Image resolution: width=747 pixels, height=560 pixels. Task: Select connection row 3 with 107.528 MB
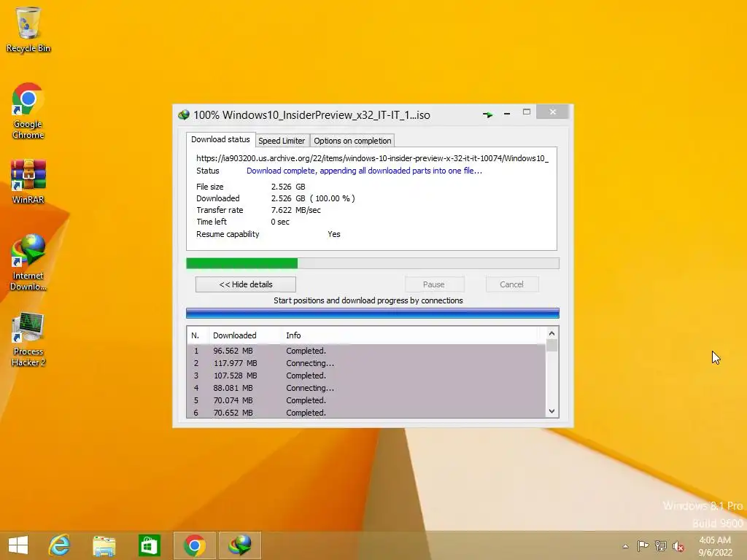click(366, 376)
